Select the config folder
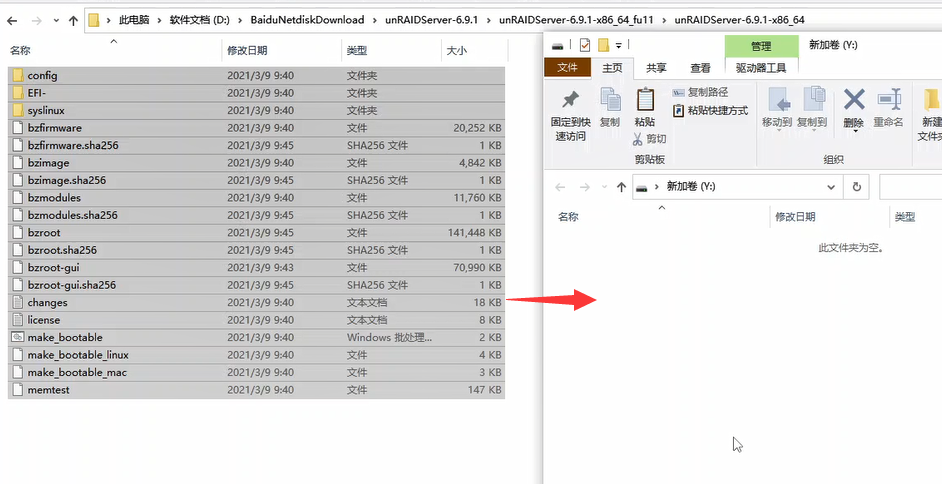 pos(257,76)
